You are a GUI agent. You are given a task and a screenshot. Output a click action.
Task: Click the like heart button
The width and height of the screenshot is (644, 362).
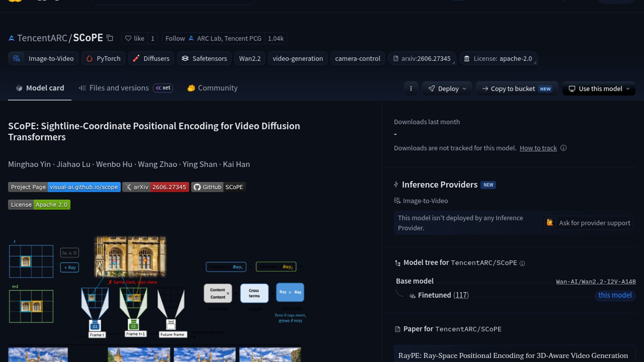pos(135,38)
